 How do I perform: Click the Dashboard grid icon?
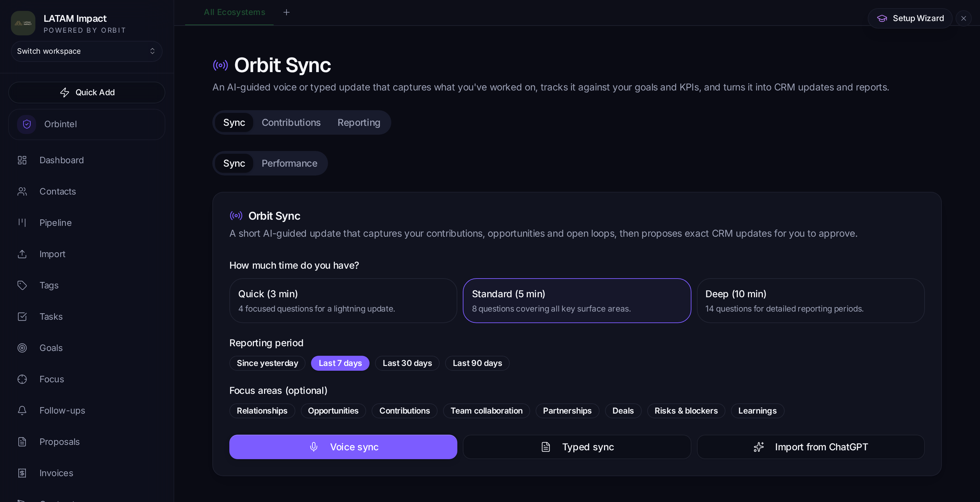22,160
